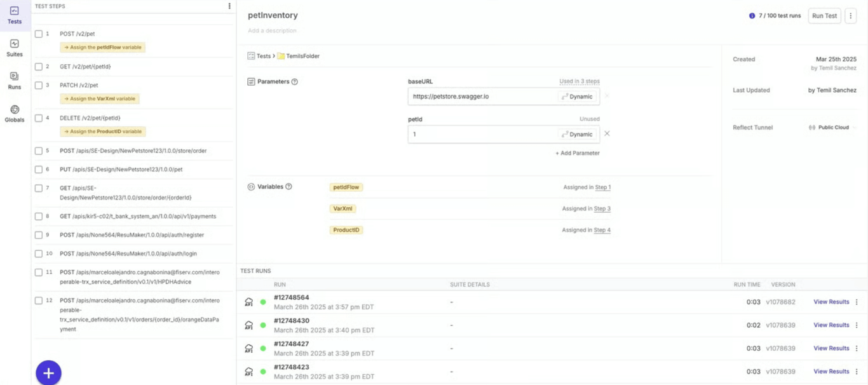Switch to Tests in the breadcrumb
This screenshot has width=868, height=385.
point(262,55)
